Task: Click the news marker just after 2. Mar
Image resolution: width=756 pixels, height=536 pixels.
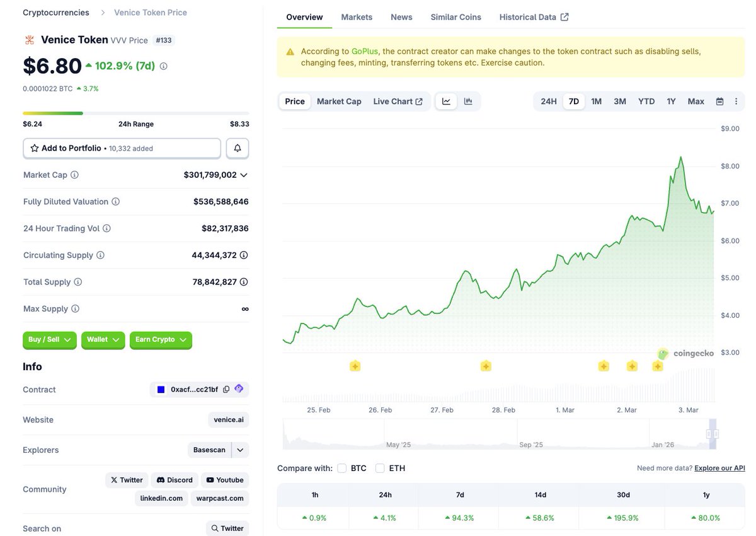Action: [632, 366]
